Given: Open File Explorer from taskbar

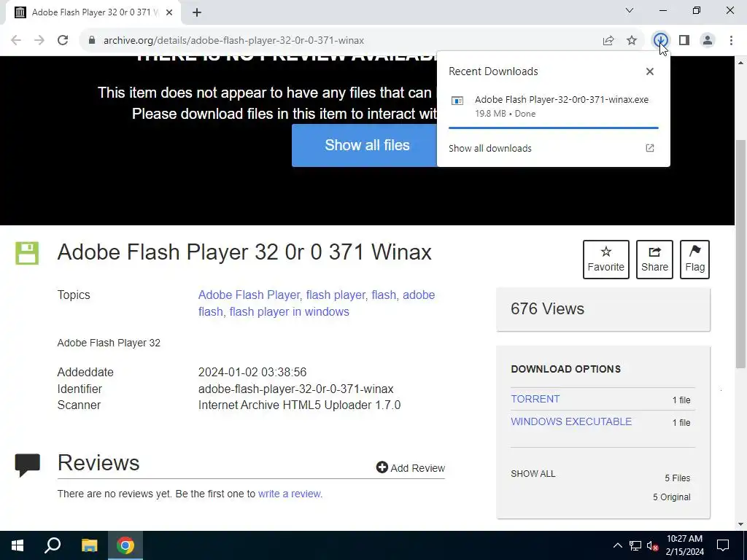Looking at the screenshot, I should [89, 545].
